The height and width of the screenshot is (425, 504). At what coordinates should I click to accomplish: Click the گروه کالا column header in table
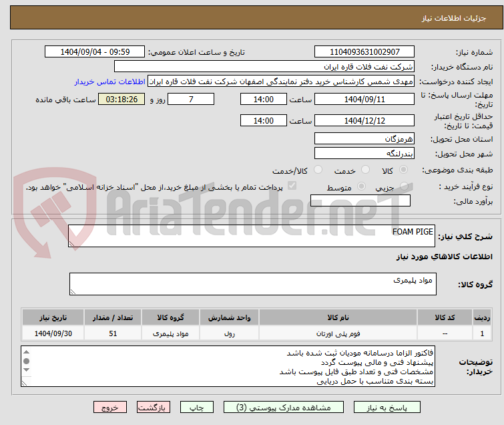click(170, 317)
